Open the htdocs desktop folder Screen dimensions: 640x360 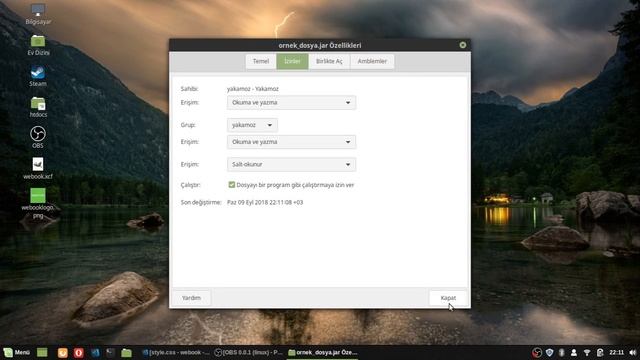tap(38, 107)
